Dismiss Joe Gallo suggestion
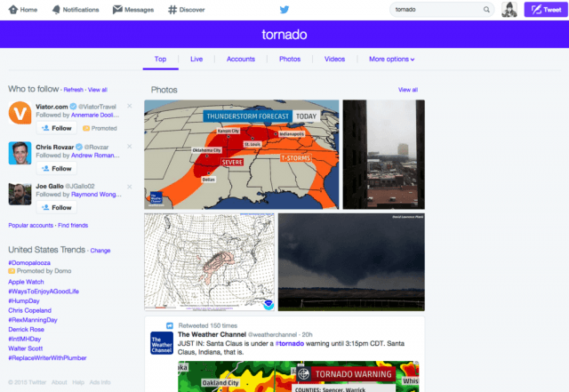The width and height of the screenshot is (569, 392). (130, 187)
